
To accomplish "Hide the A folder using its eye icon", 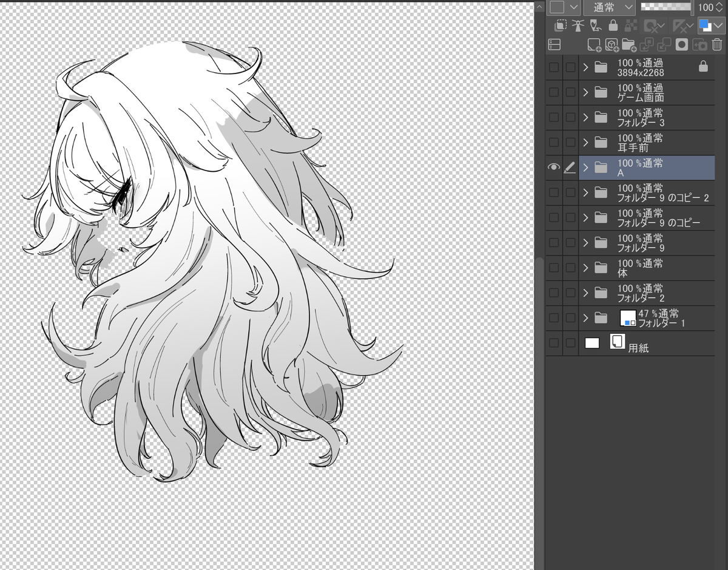I will pos(553,168).
